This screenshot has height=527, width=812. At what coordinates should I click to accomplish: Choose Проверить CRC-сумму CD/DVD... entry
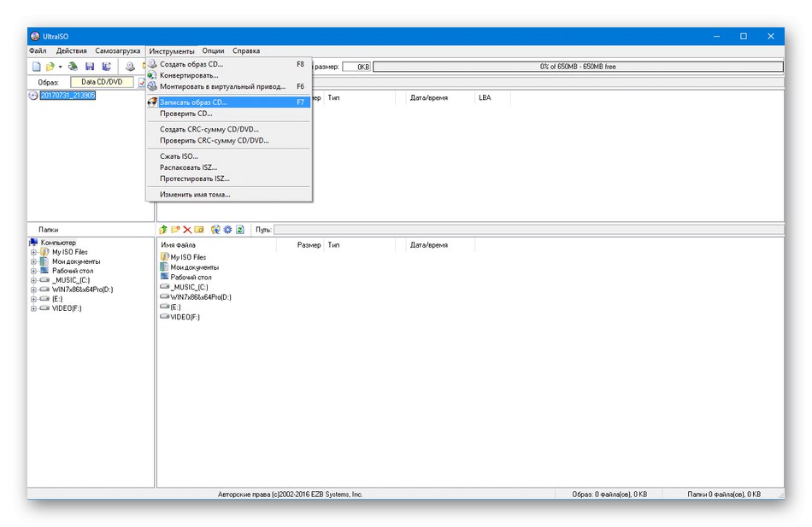[228, 140]
